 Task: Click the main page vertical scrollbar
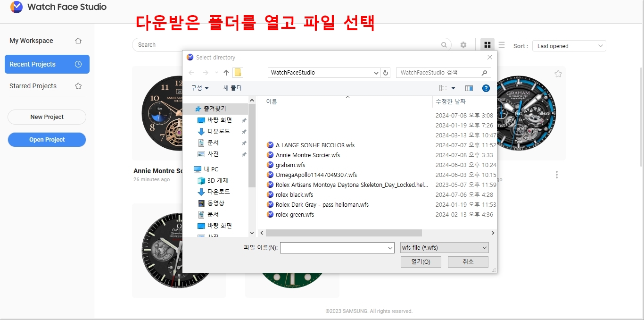point(641,116)
